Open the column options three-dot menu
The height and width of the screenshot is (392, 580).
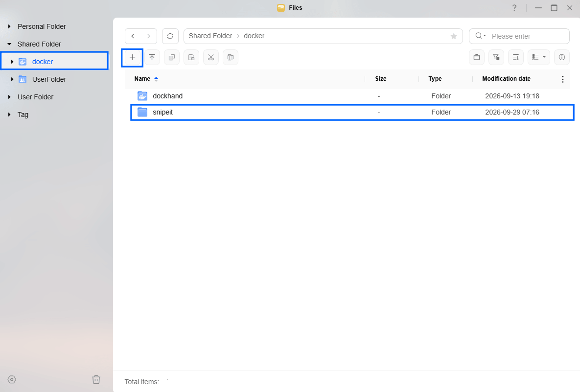point(562,79)
